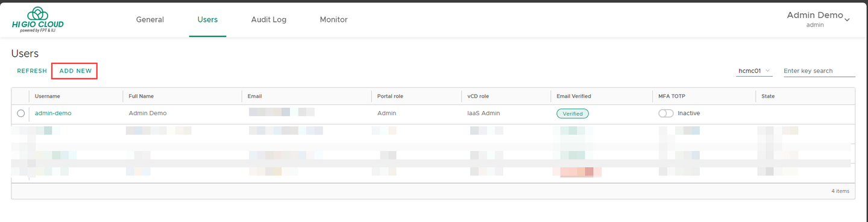Viewport: 868px width, 222px height.
Task: Open the hcmc01 site dropdown
Action: (x=755, y=71)
